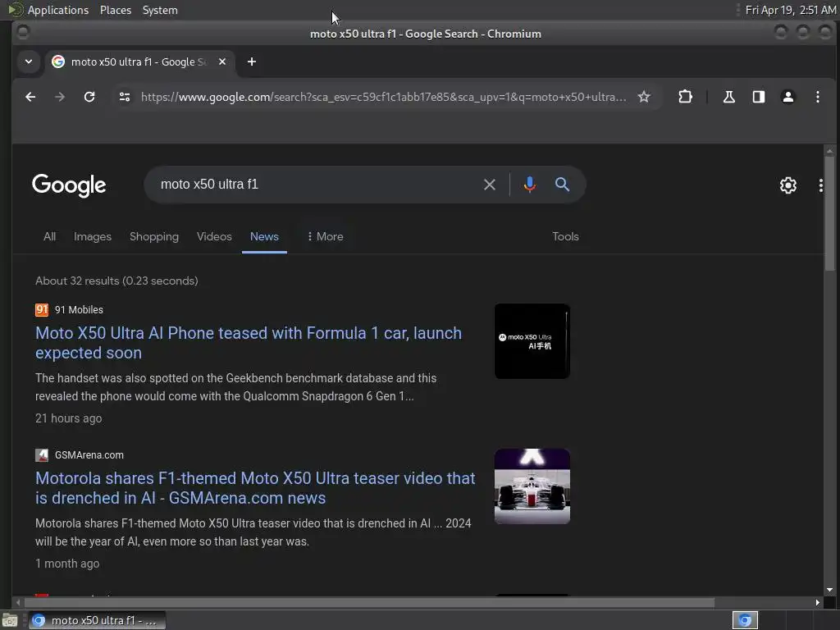Click the GSMArena favicon
The width and height of the screenshot is (840, 630).
(42, 454)
